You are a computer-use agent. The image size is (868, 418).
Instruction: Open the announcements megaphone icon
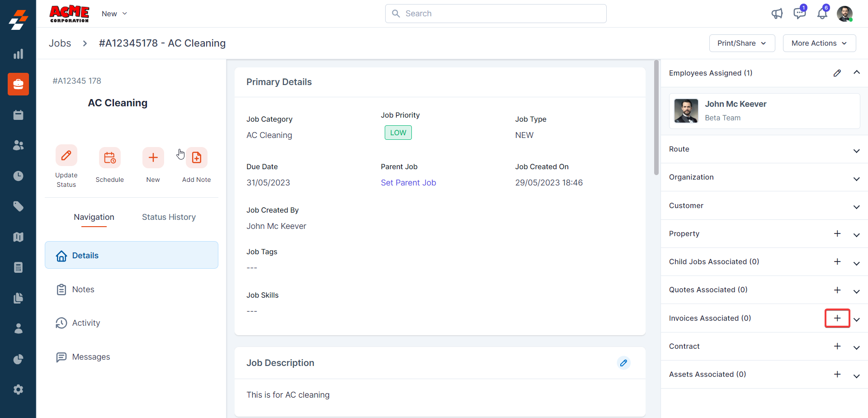(x=777, y=14)
